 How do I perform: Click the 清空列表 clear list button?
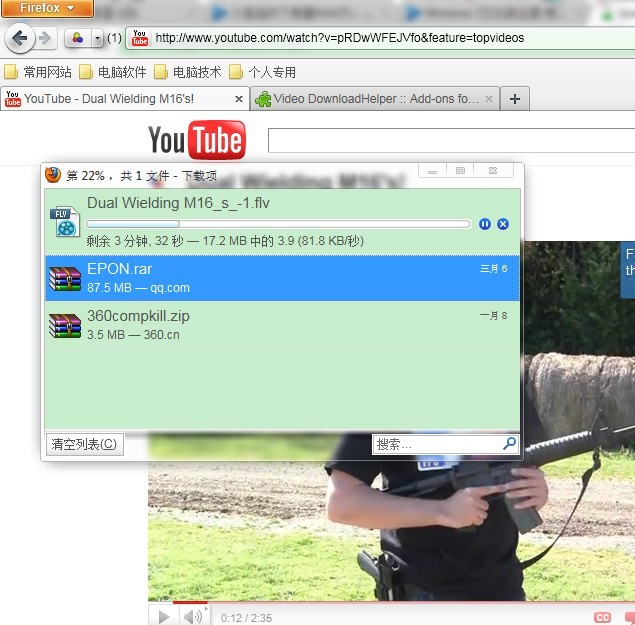pyautogui.click(x=85, y=444)
